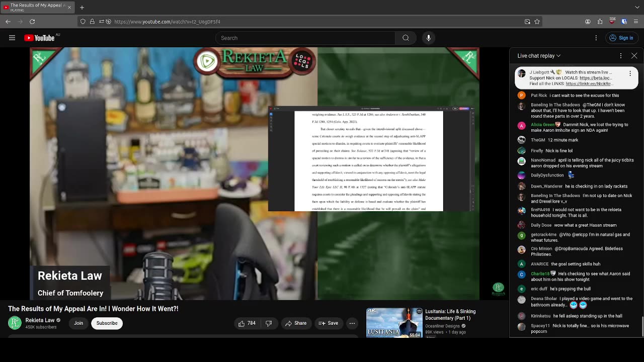Click Alicia Green's chat message
The height and width of the screenshot is (362, 644).
pyautogui.click(x=576, y=127)
